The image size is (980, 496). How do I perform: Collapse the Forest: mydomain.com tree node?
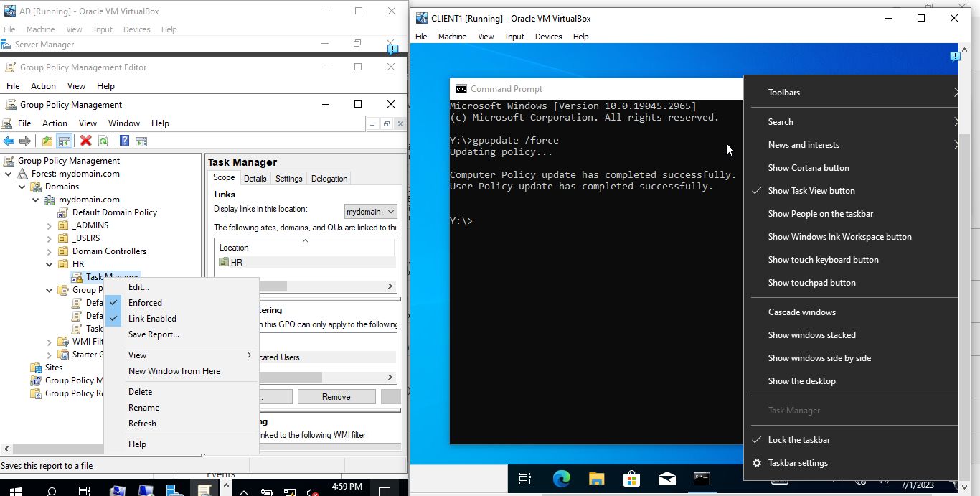coord(9,174)
